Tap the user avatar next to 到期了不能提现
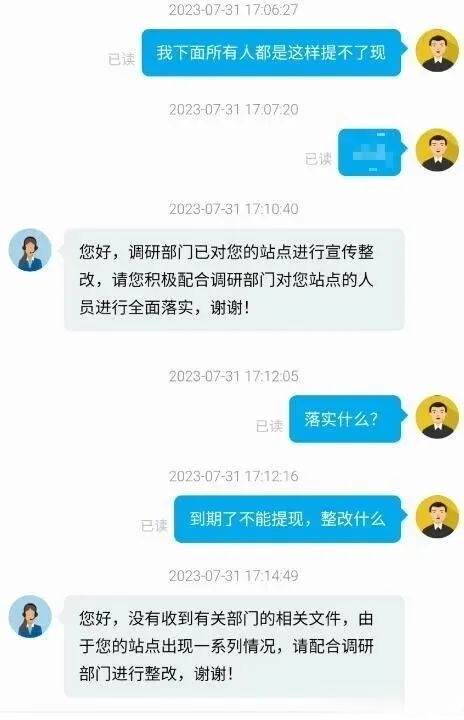 (437, 517)
